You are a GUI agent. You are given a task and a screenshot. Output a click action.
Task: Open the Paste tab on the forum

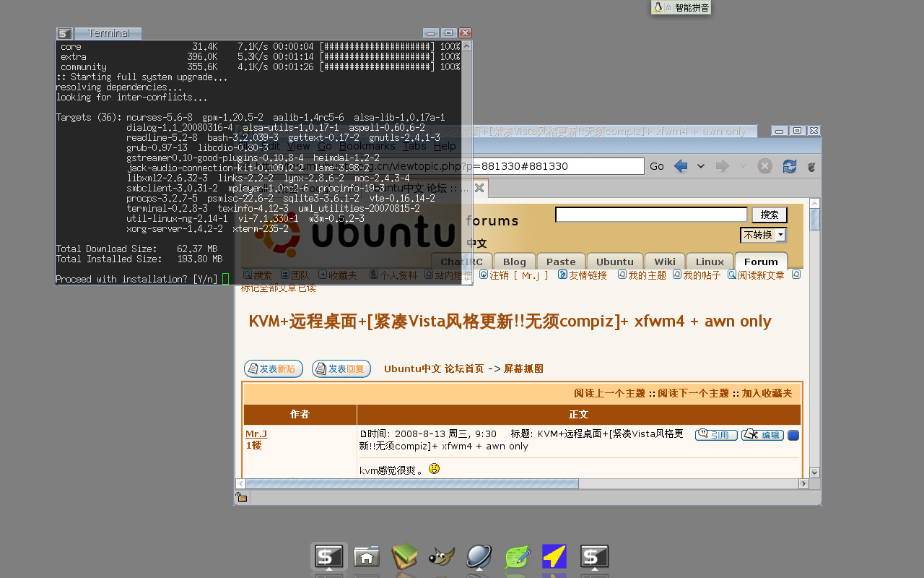pyautogui.click(x=561, y=262)
